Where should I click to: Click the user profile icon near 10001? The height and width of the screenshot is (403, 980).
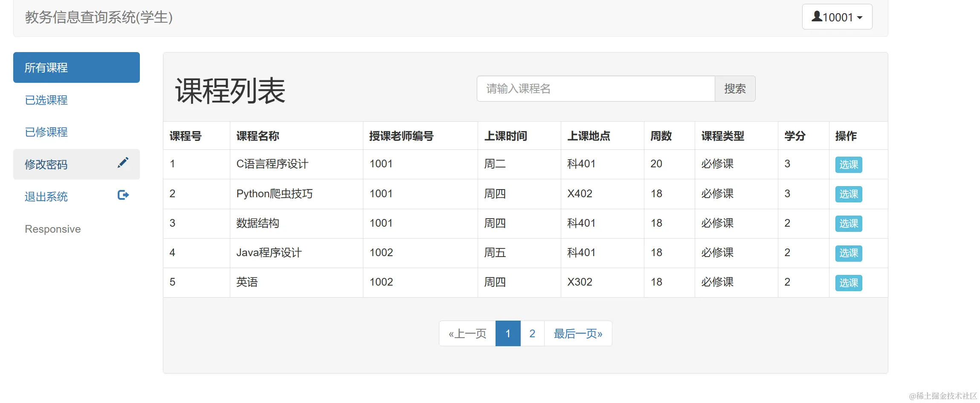pyautogui.click(x=817, y=17)
